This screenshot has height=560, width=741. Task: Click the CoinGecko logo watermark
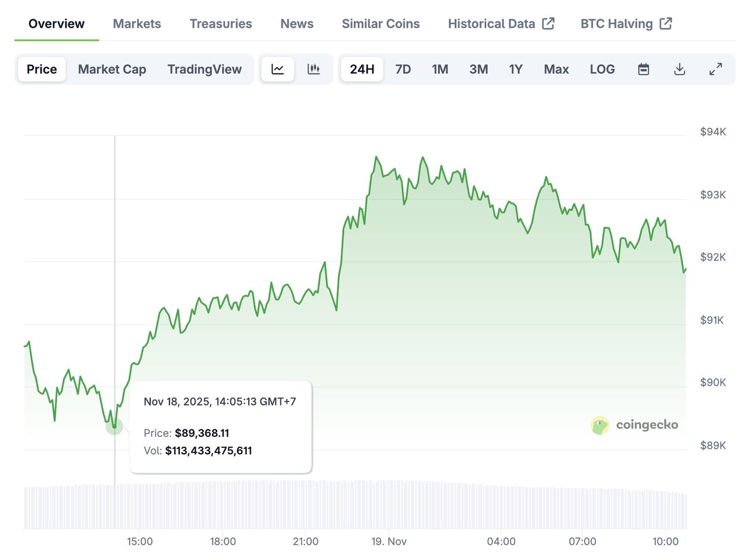click(x=634, y=425)
